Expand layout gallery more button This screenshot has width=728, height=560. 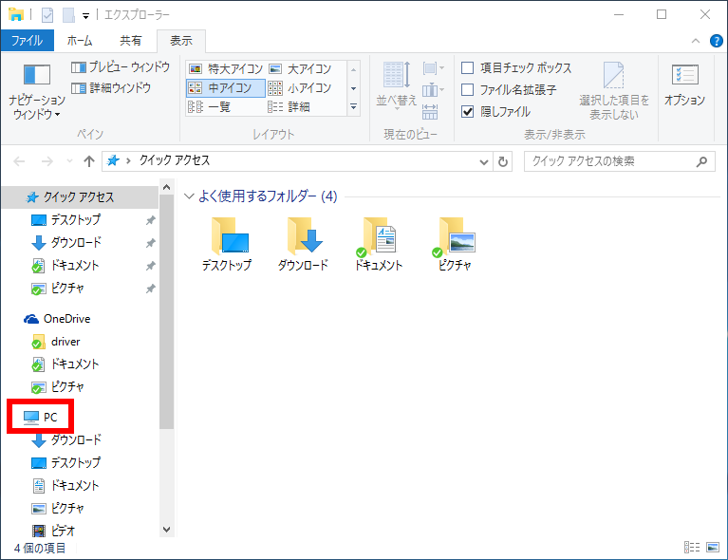353,107
